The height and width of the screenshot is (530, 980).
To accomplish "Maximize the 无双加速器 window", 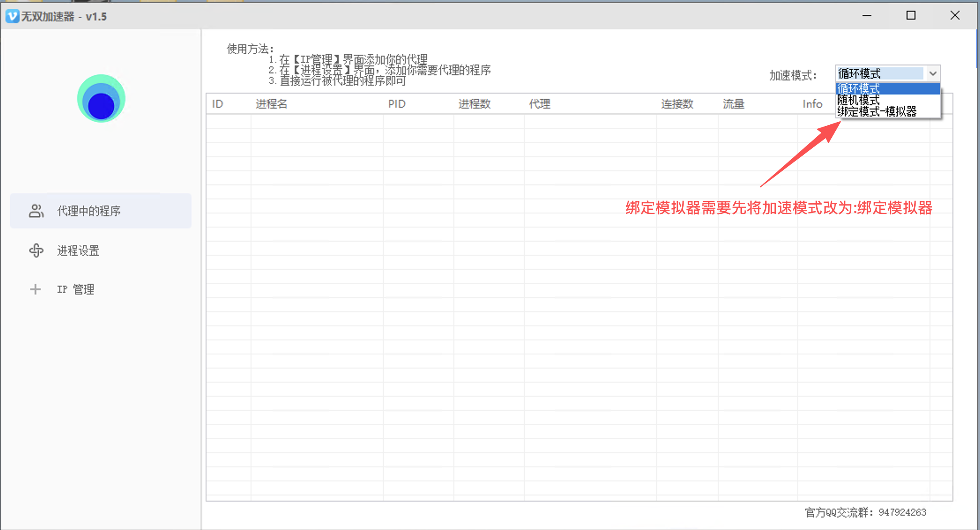I will 911,16.
